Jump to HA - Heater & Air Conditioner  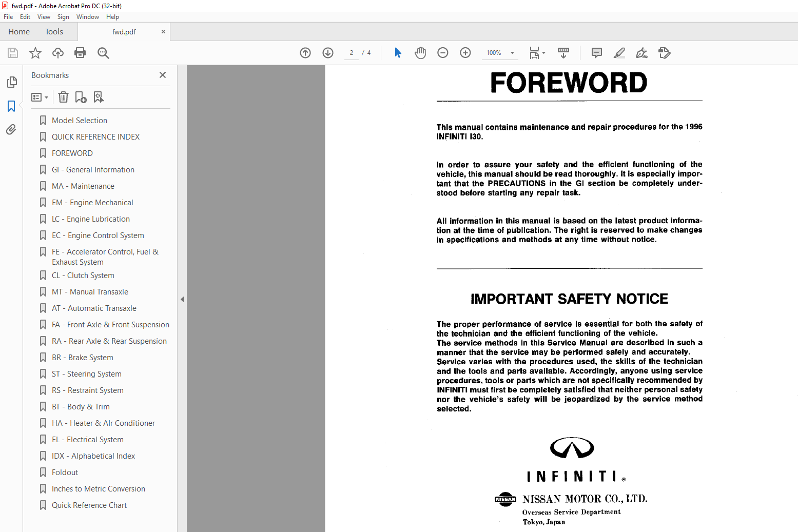pos(103,423)
